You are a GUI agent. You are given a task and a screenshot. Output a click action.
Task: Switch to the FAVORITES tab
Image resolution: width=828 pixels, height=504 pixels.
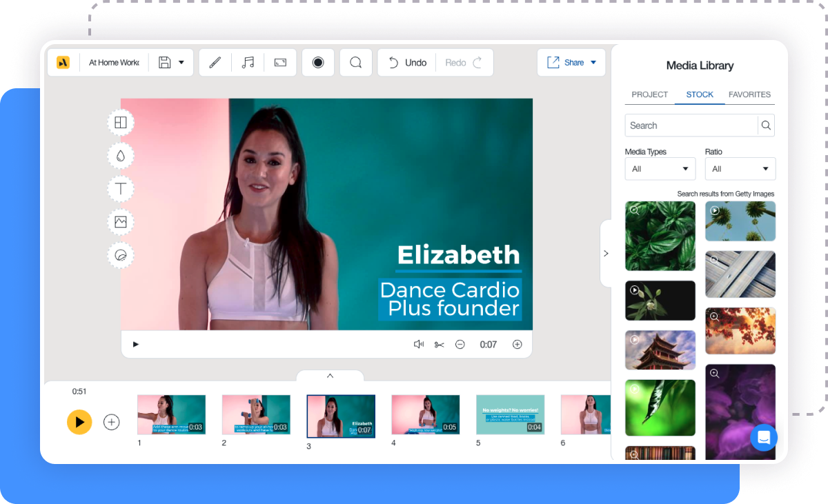[750, 94]
